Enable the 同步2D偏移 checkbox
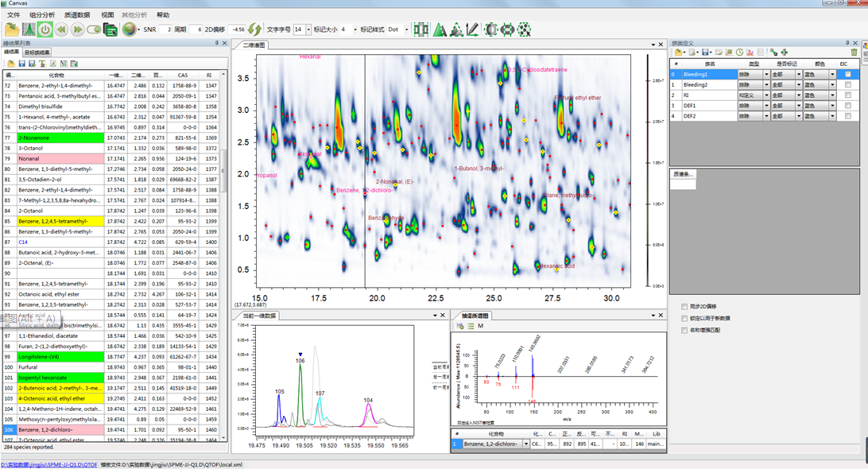This screenshot has height=469, width=868. tap(684, 306)
